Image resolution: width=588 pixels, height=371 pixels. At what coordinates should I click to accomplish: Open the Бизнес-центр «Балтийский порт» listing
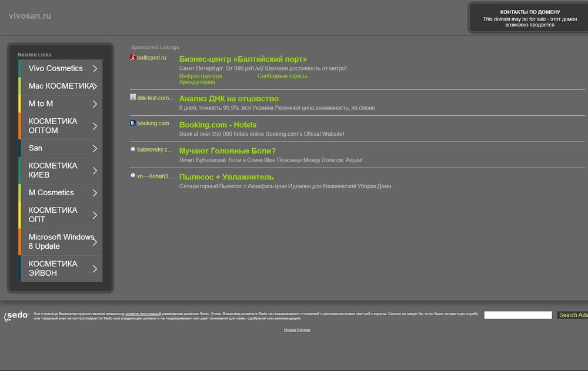coord(243,59)
